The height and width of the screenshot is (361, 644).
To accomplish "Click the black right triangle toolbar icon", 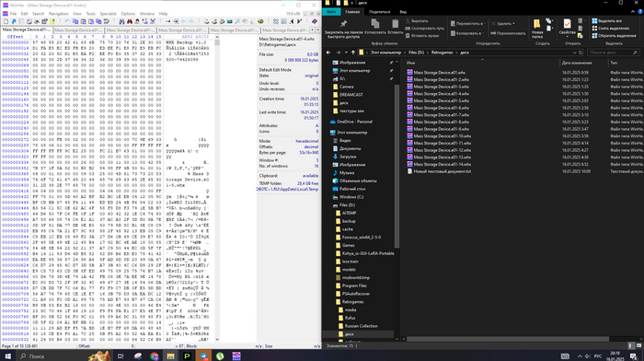I will (x=299, y=21).
